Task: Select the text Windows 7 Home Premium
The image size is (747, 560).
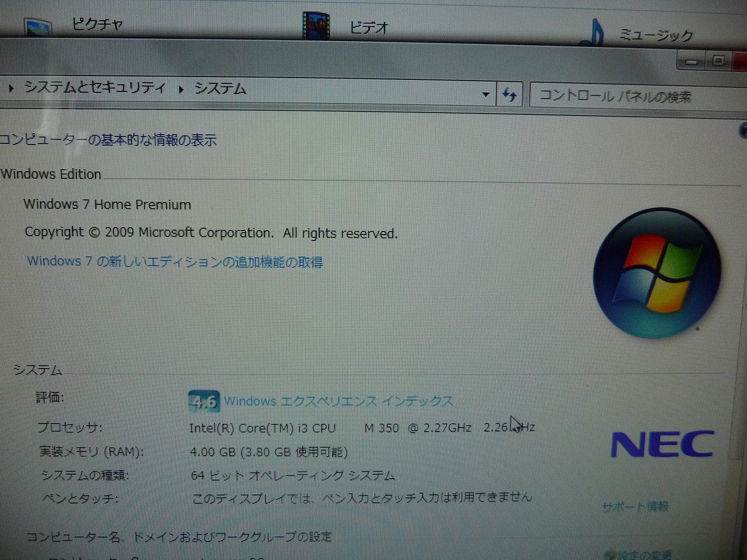Action: point(107,204)
